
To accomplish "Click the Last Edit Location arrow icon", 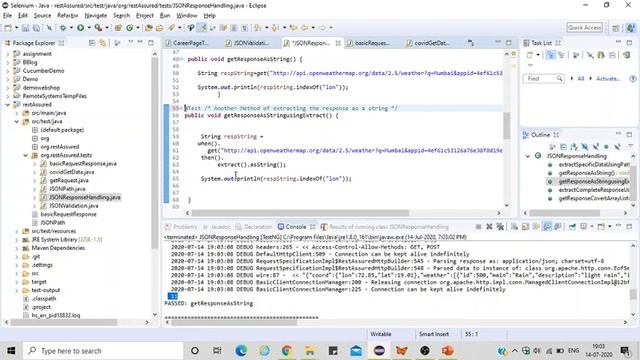I will click(293, 28).
